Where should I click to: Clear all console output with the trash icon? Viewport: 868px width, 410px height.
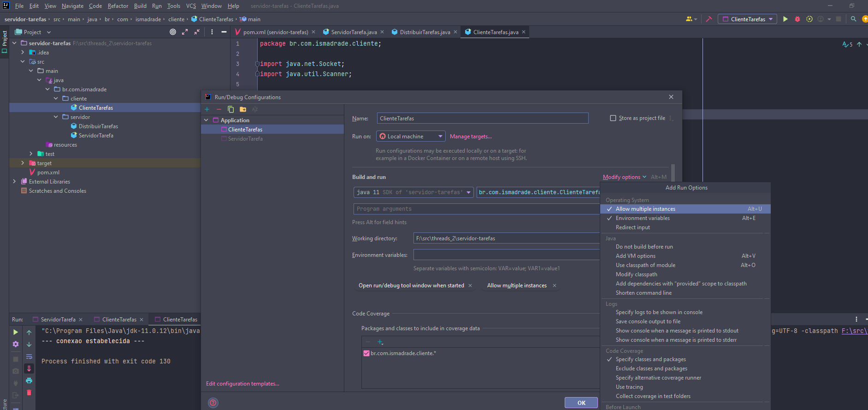[x=29, y=392]
